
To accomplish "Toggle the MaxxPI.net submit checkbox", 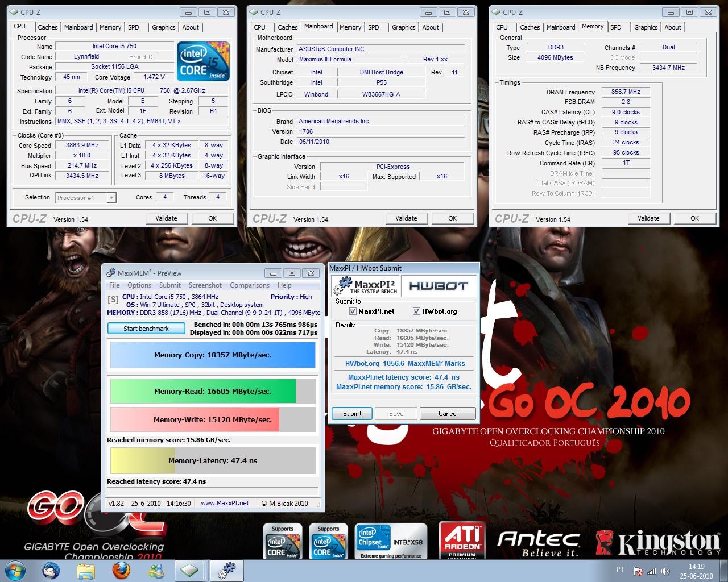I will point(353,311).
